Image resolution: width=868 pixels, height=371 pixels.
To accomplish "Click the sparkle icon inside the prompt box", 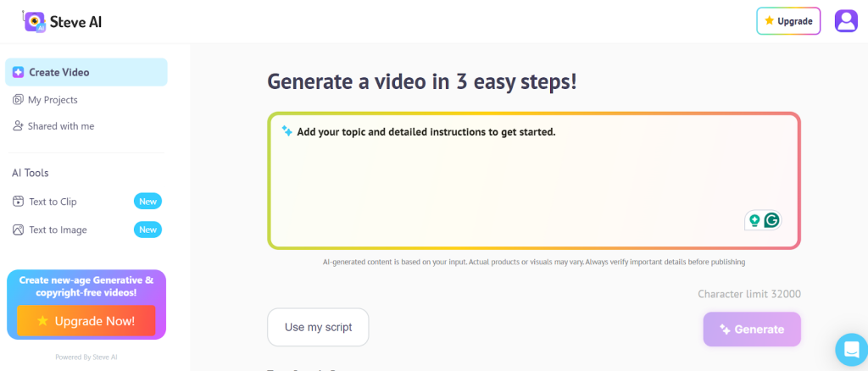I will tap(287, 131).
